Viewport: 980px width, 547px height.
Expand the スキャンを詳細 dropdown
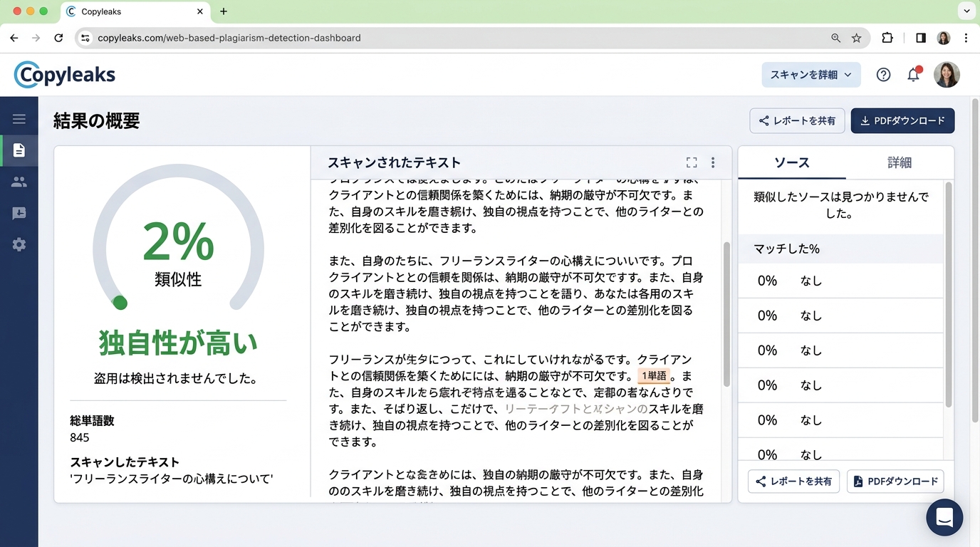[x=810, y=75]
